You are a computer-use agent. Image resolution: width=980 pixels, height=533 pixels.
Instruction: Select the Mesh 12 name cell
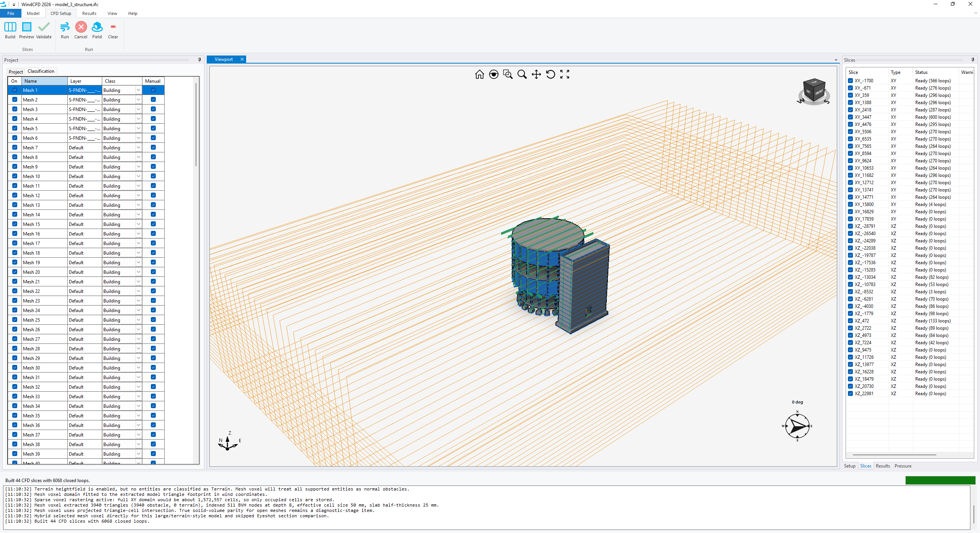click(44, 195)
